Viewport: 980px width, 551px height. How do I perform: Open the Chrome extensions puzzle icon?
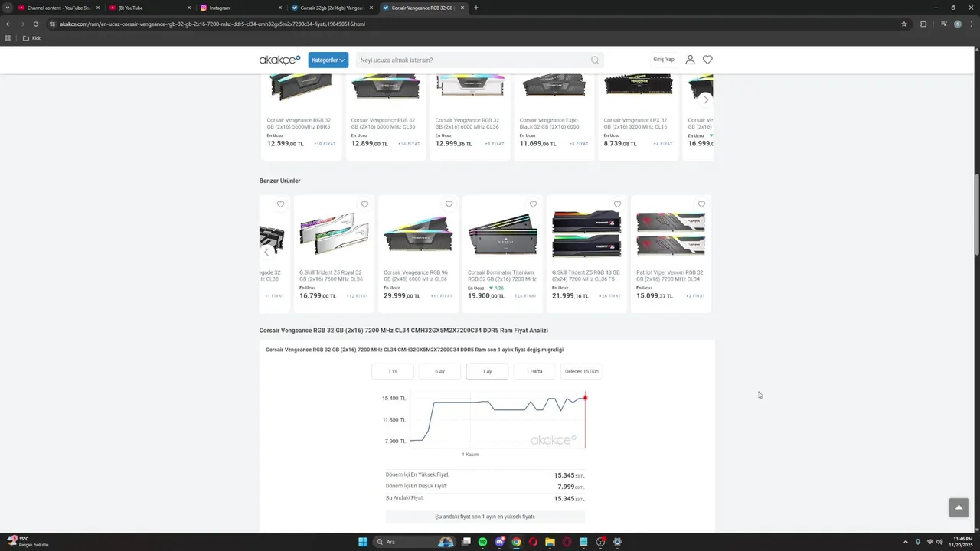point(923,24)
